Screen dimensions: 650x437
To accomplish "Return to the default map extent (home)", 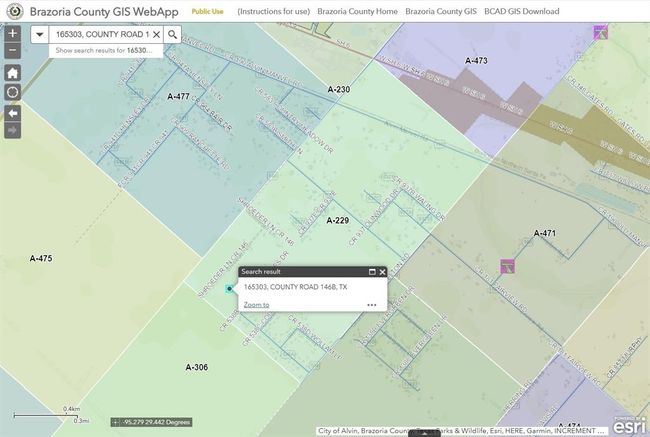I will point(12,73).
